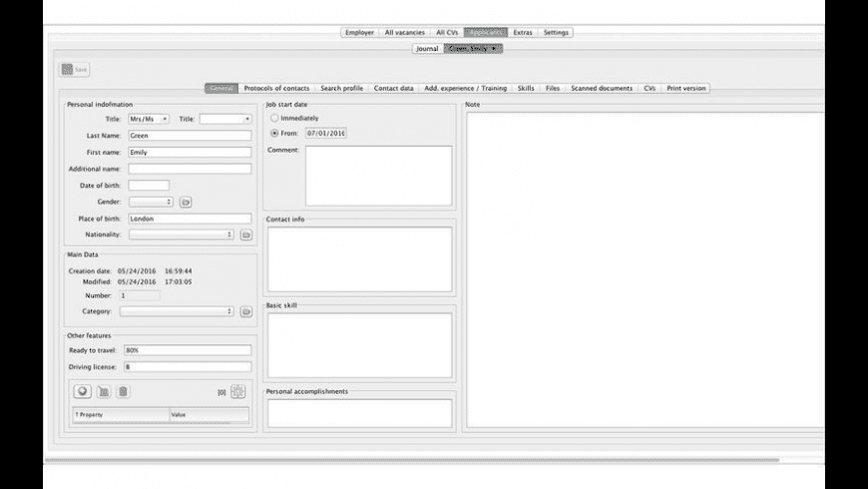Click the Place of birth field
Image resolution: width=868 pixels, height=489 pixels.
[190, 219]
